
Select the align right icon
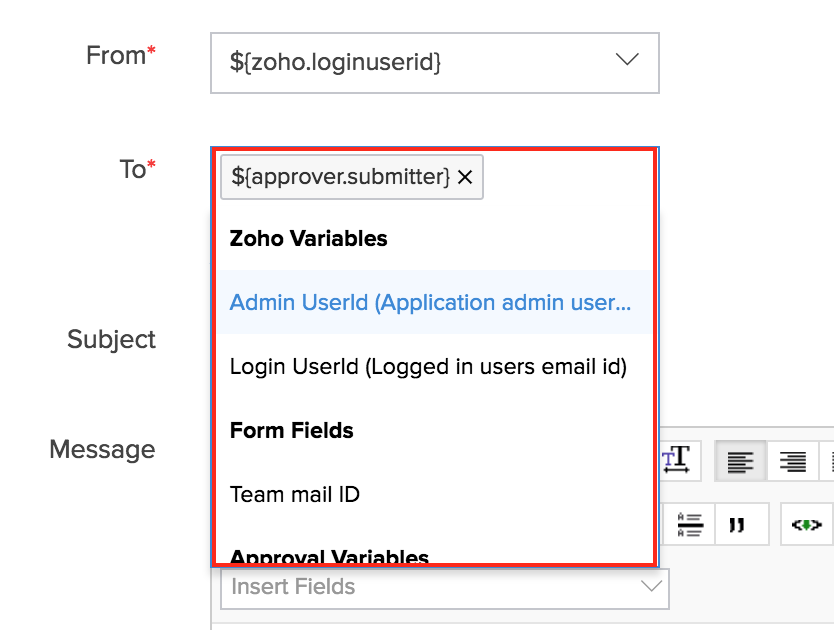792,461
